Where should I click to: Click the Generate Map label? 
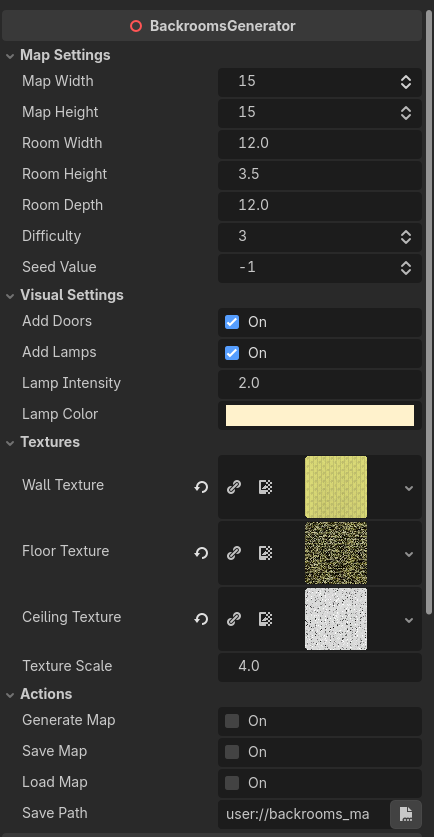coord(68,720)
